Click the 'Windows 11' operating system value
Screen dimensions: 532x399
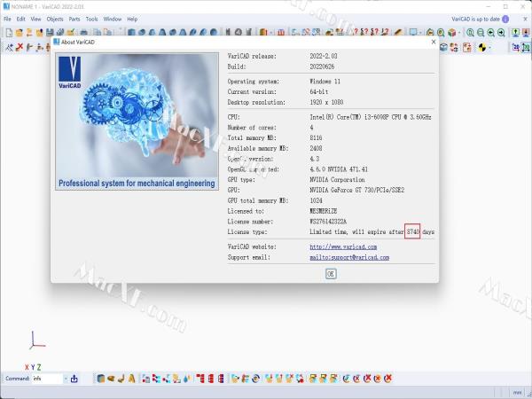pyautogui.click(x=325, y=82)
